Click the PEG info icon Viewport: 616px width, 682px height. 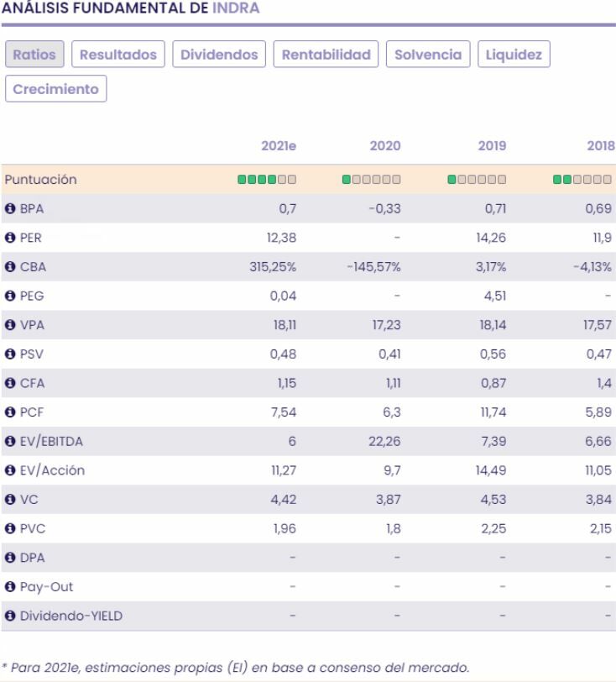(10, 296)
